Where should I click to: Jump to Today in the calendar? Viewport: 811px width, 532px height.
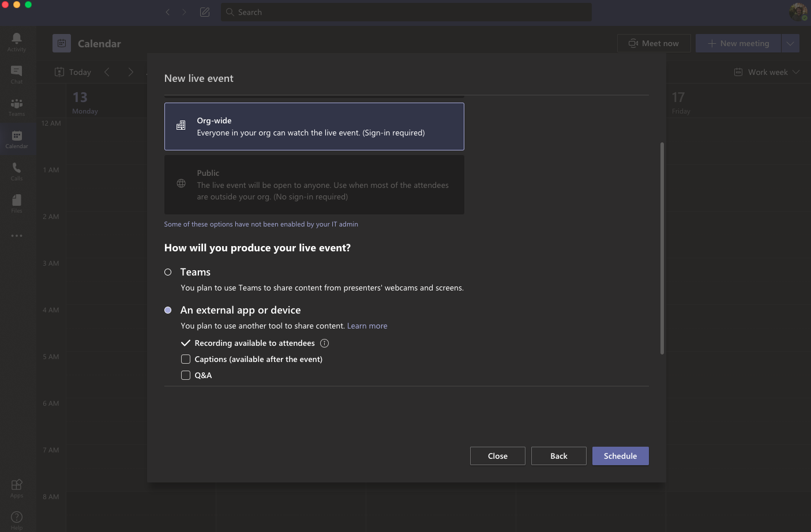coord(72,71)
